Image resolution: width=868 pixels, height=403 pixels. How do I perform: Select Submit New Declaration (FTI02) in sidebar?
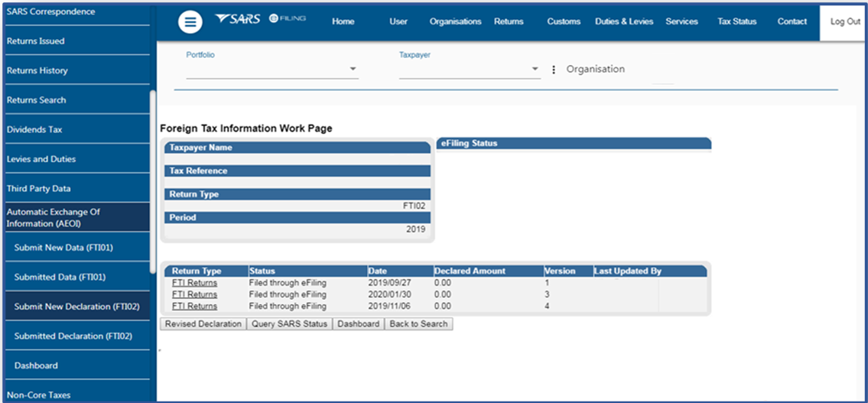[x=76, y=307]
